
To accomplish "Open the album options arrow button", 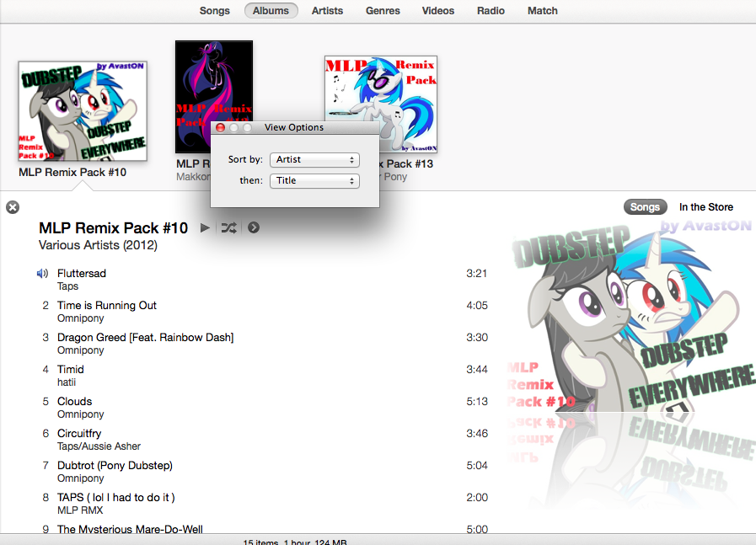I will click(x=254, y=227).
